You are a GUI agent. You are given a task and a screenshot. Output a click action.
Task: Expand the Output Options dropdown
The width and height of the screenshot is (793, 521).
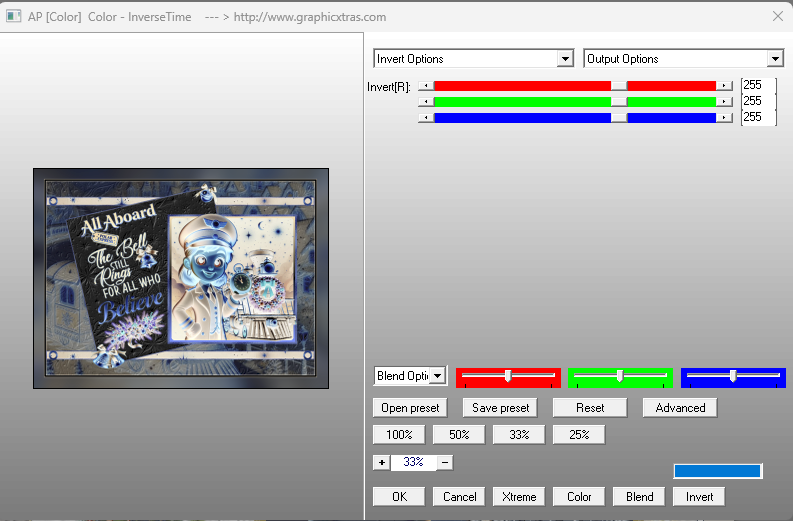pos(684,59)
